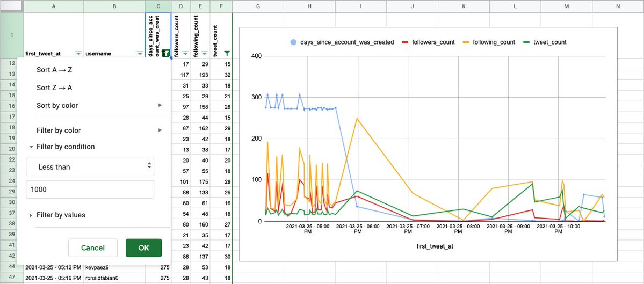The image size is (644, 284).
Task: Confirm filter with OK button
Action: 144,248
